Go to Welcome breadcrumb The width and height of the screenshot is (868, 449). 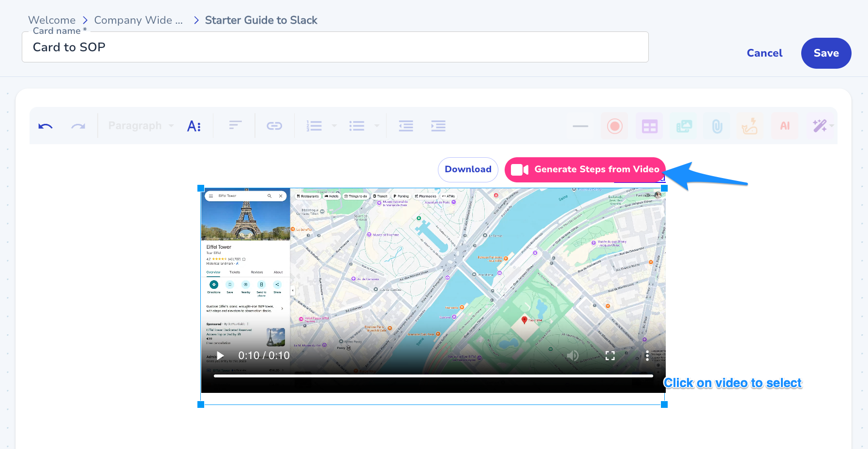click(x=52, y=20)
